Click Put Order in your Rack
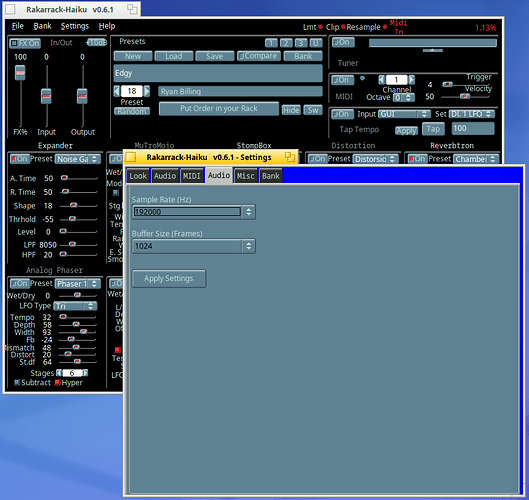 (x=219, y=108)
